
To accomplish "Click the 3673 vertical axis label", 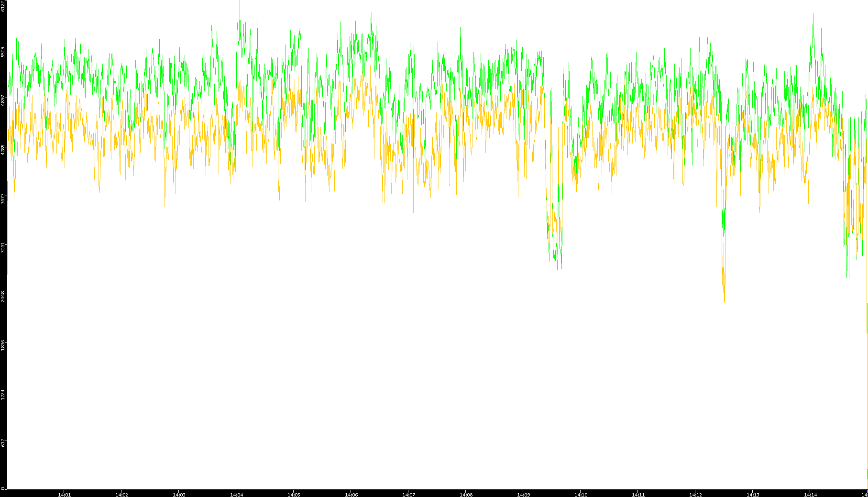I will (3, 198).
